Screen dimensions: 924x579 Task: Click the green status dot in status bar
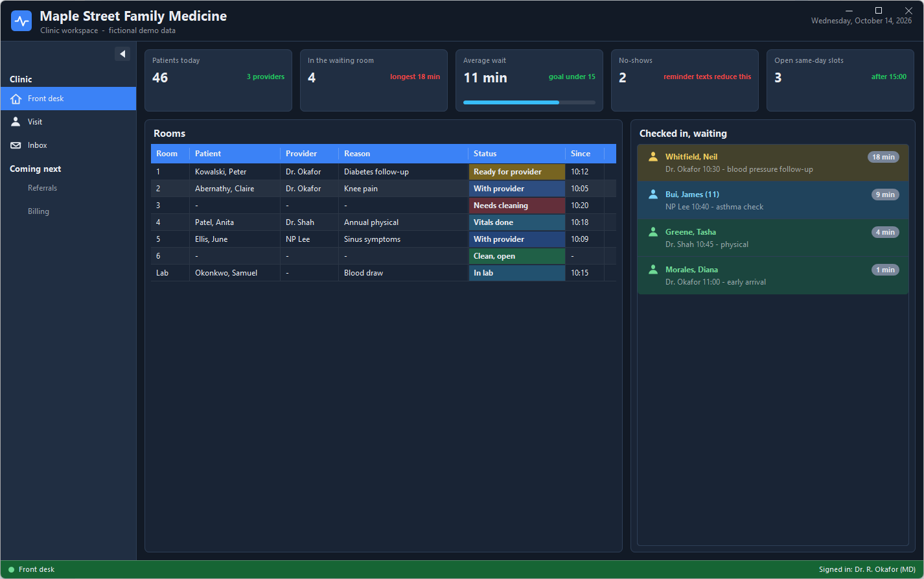[11, 570]
